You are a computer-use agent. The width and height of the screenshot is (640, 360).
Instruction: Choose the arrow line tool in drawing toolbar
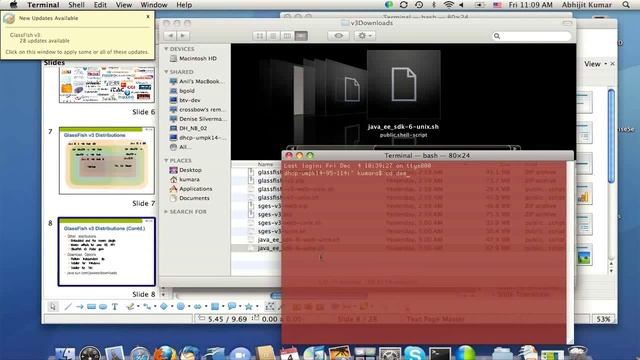point(80,306)
